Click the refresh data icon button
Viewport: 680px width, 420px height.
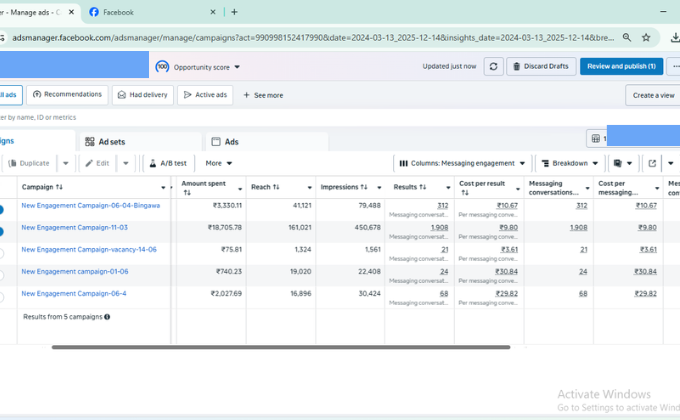pos(493,66)
